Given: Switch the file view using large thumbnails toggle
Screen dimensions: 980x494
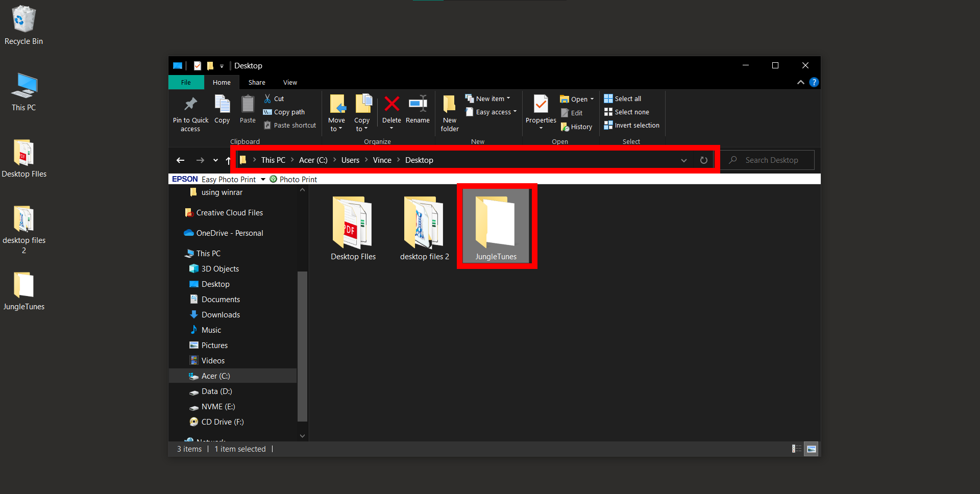Looking at the screenshot, I should [811, 449].
